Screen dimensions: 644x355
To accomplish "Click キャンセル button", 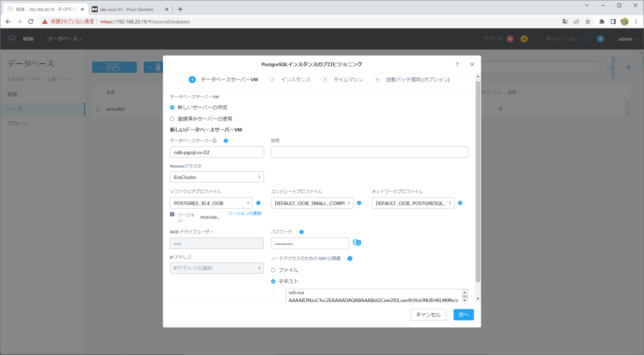I will pos(428,315).
